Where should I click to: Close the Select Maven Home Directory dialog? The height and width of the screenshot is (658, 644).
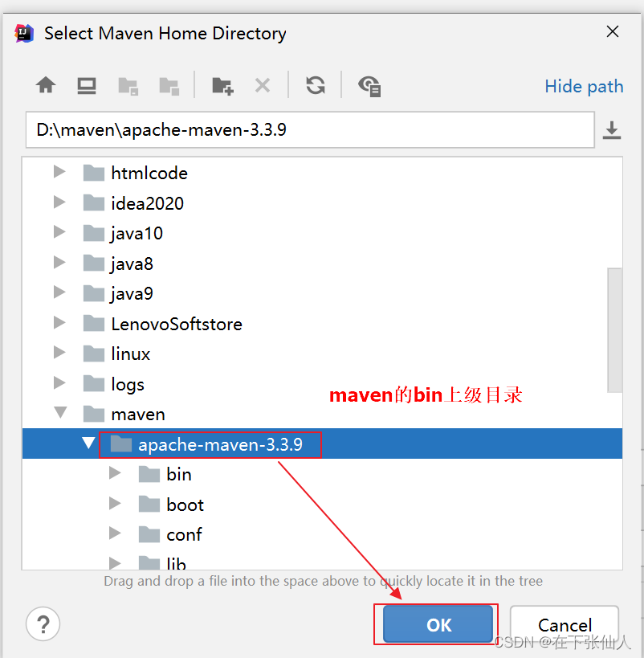tap(613, 31)
